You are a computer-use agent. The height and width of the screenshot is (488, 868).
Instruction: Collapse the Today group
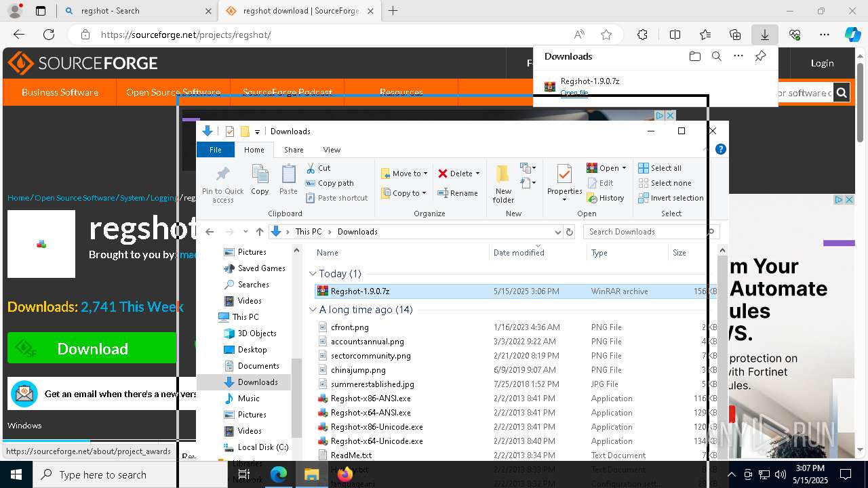tap(313, 274)
